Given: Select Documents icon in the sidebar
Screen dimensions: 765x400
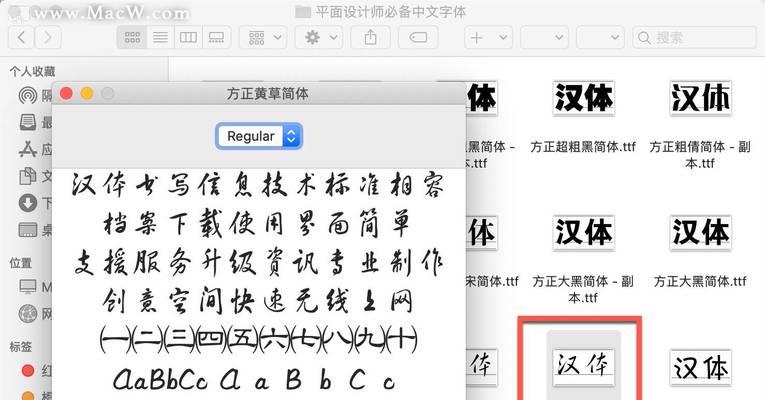Looking at the screenshot, I should point(28,176).
